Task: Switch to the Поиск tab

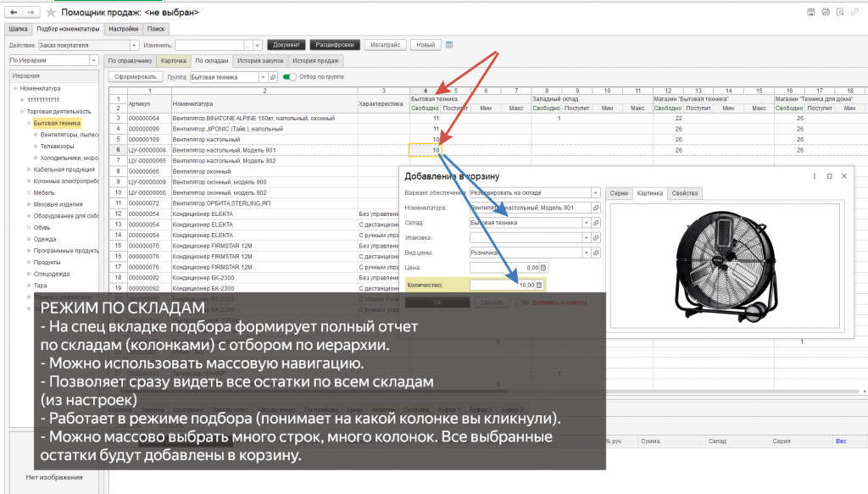Action: tap(156, 29)
